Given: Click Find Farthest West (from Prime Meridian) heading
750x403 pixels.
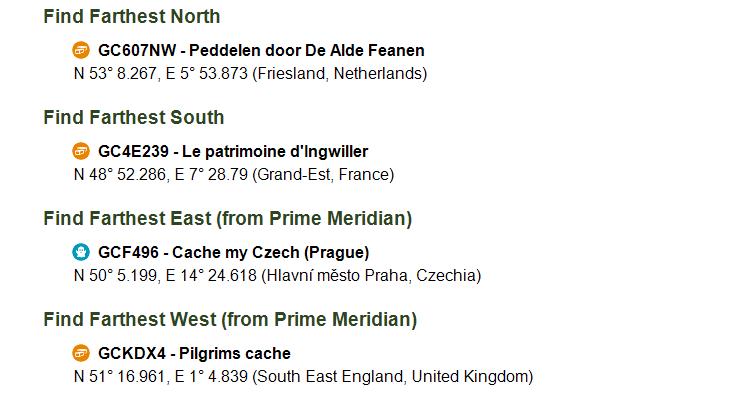Looking at the screenshot, I should (x=230, y=319).
